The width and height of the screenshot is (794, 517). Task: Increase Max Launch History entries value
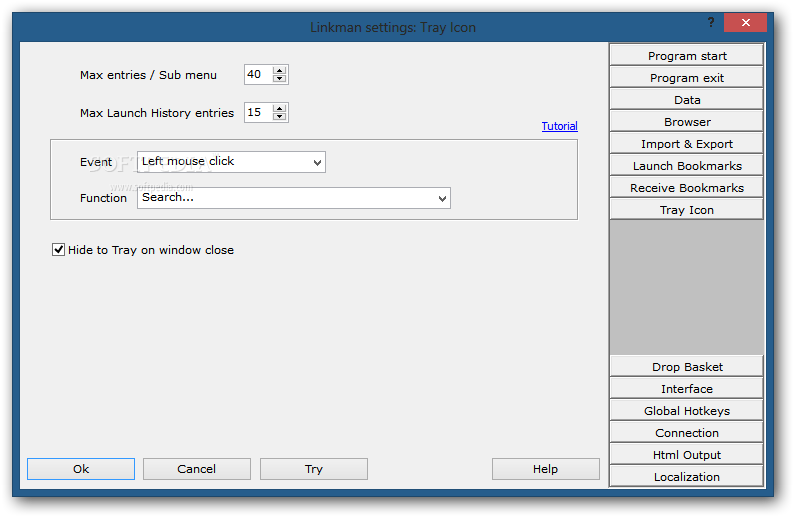tap(279, 108)
